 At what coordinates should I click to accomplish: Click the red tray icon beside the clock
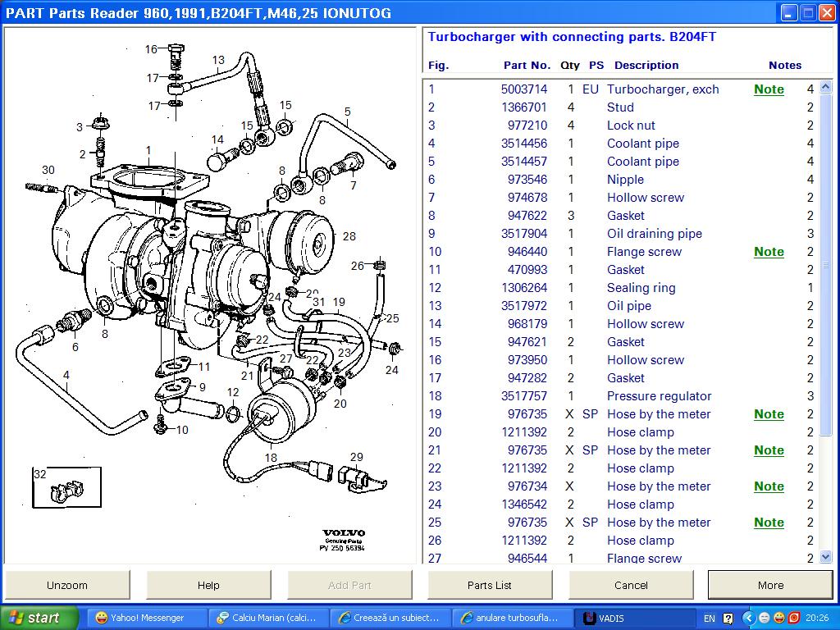(793, 618)
